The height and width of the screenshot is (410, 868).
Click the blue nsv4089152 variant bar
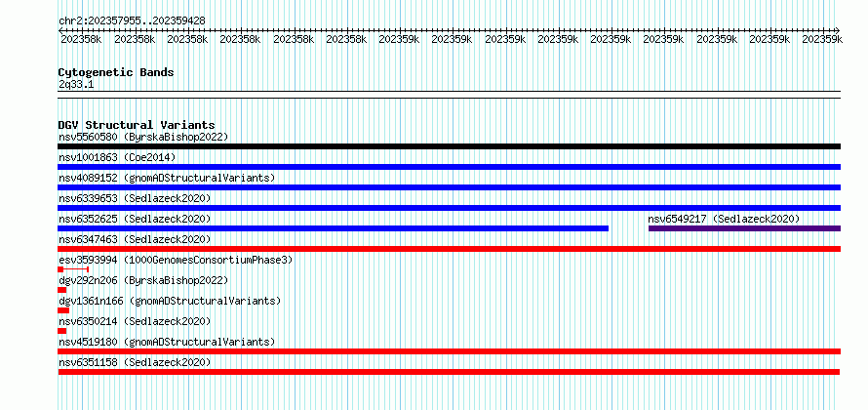coord(449,187)
